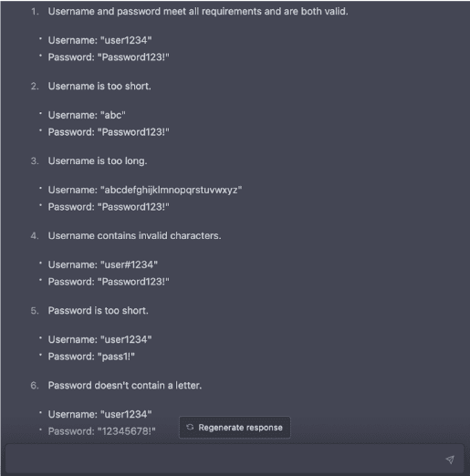This screenshot has height=476, width=470.
Task: Click Password: "Password123!" under item 1
Action: 109,57
